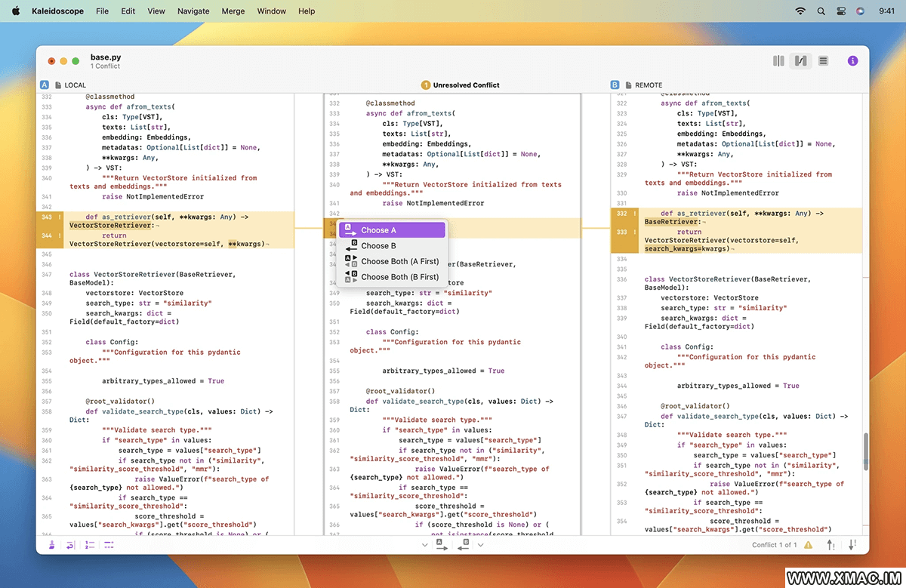Screen dimensions: 906x588
Task: Click the blue B badge for REMOTE
Action: coord(615,85)
